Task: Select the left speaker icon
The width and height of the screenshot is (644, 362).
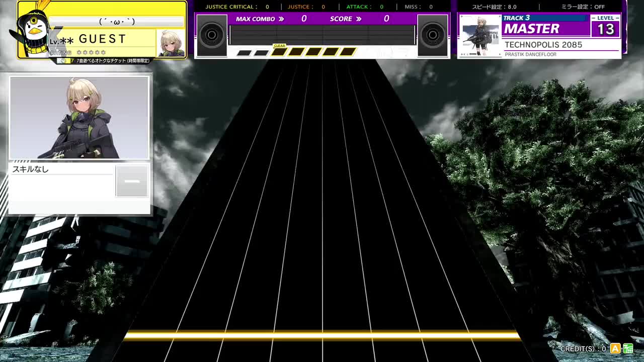Action: click(x=212, y=35)
